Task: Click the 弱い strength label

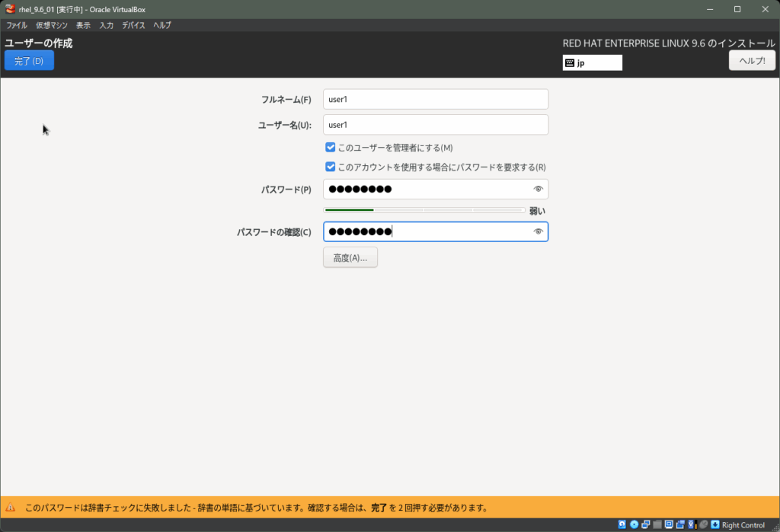Action: 537,211
